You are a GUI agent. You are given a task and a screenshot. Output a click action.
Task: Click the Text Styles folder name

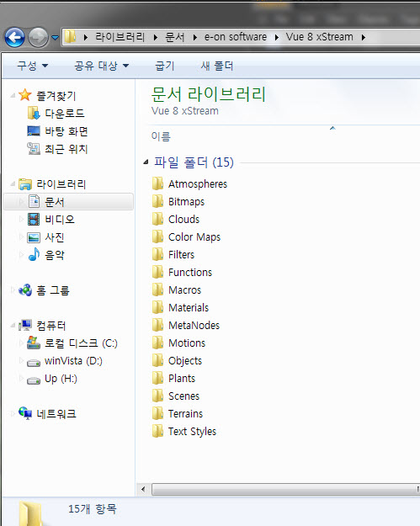point(192,432)
